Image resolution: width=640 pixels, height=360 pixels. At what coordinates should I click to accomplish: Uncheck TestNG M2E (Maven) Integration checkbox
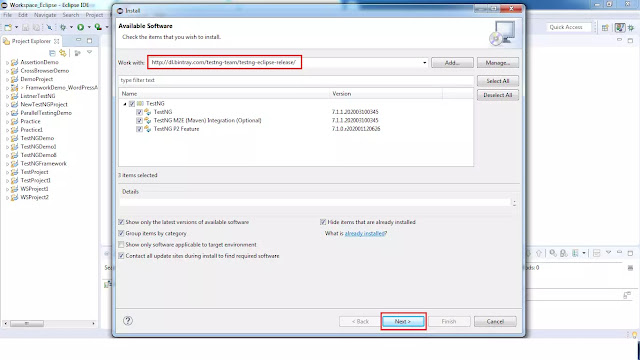click(x=139, y=120)
